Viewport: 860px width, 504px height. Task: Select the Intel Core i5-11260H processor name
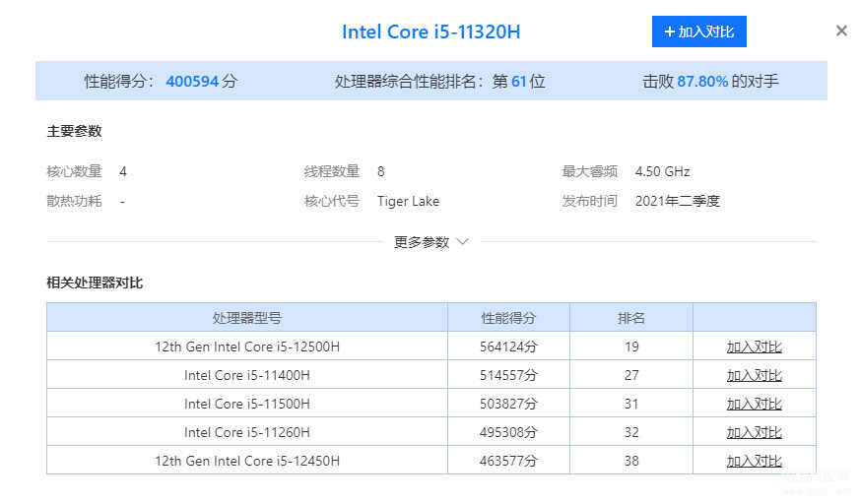pyautogui.click(x=247, y=432)
